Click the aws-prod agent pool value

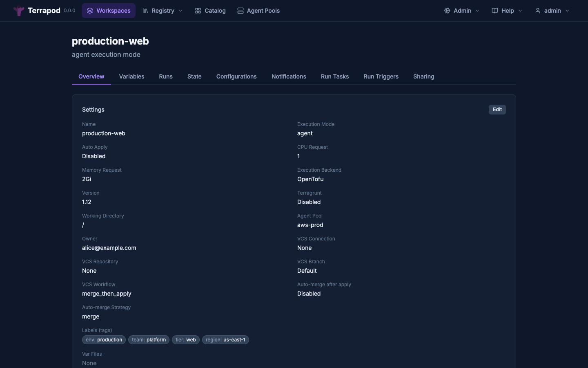pyautogui.click(x=310, y=225)
